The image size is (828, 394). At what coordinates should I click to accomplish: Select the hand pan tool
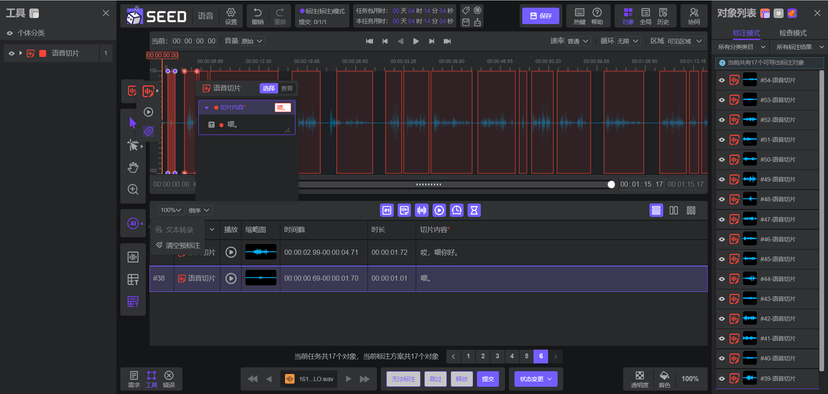133,167
